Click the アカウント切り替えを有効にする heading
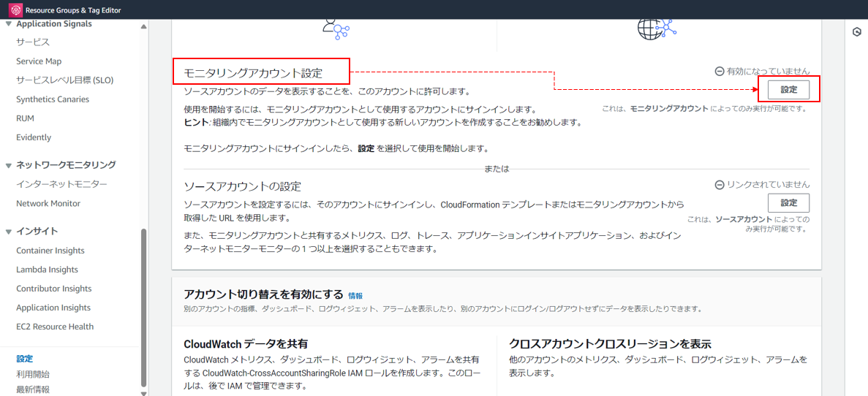 tap(263, 294)
